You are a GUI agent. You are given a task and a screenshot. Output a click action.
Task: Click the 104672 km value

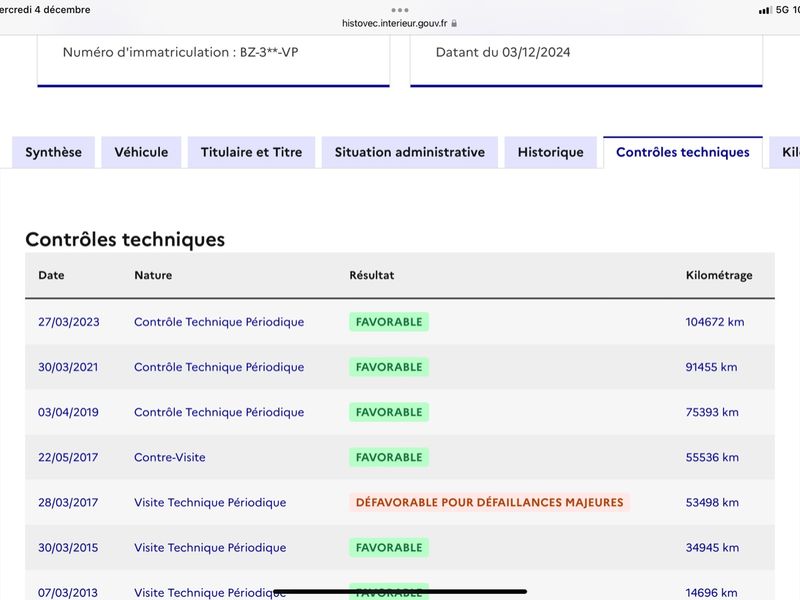(x=714, y=322)
